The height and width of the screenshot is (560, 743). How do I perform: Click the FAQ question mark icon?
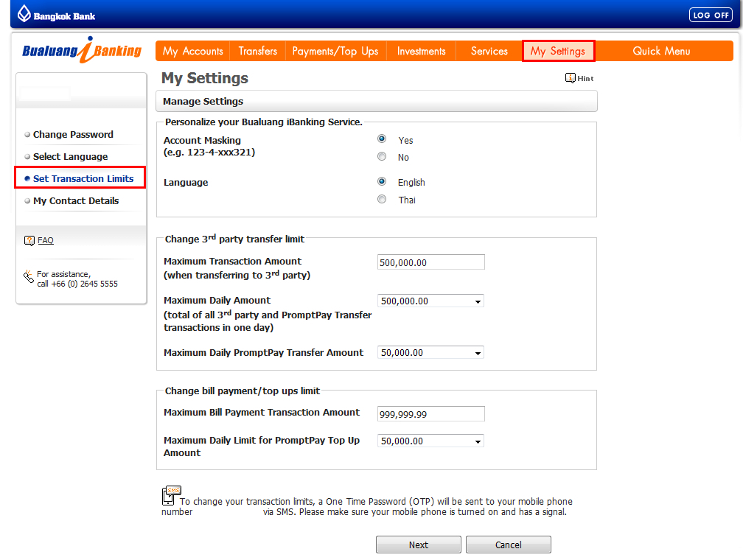click(x=29, y=240)
